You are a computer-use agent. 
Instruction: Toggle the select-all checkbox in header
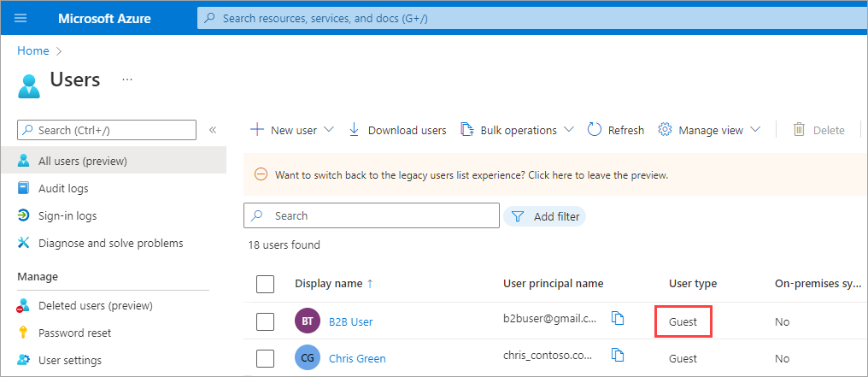click(x=265, y=284)
